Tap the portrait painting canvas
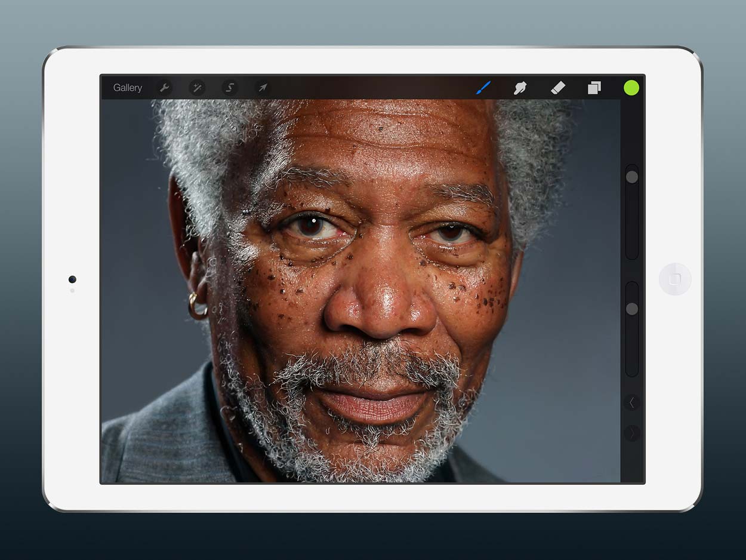 (x=360, y=291)
